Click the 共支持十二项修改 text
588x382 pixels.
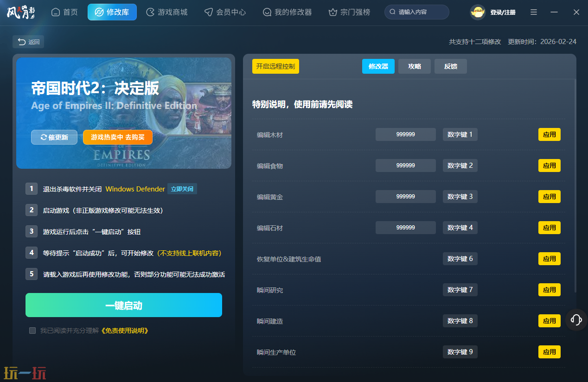click(x=475, y=42)
